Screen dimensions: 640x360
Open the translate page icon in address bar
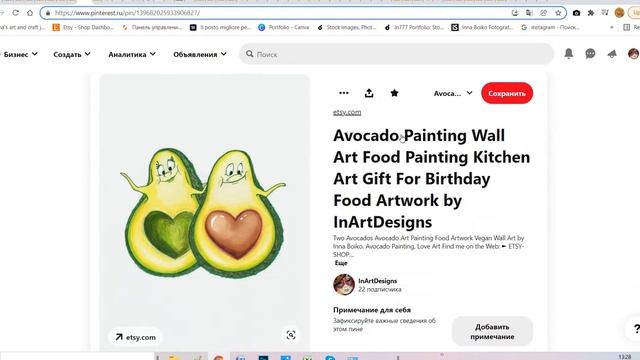(529, 13)
